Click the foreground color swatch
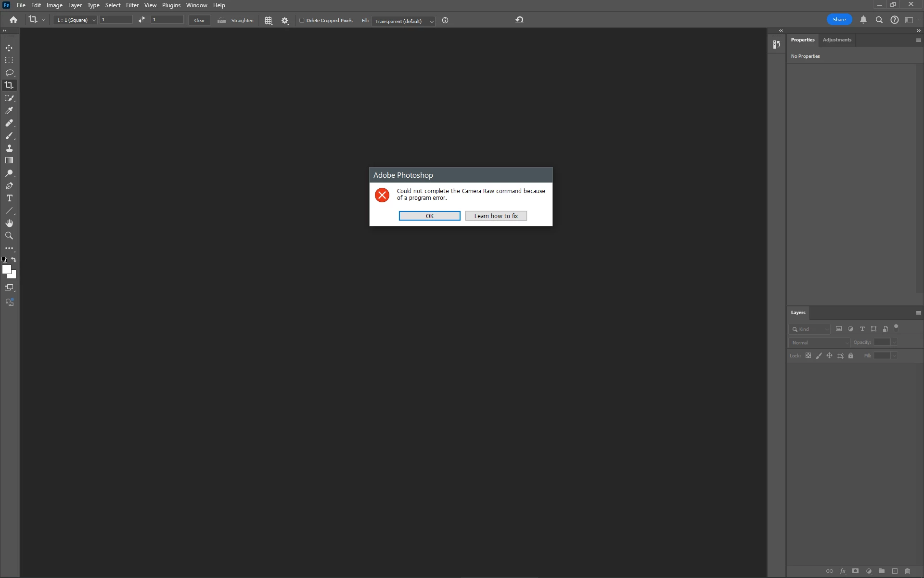The image size is (924, 578). [6, 269]
